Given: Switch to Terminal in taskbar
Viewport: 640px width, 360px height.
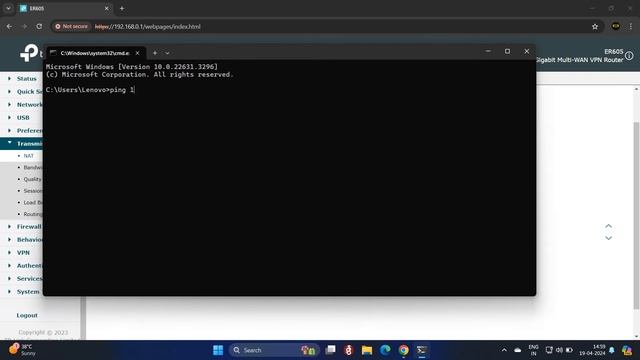Looking at the screenshot, I should coord(422,350).
